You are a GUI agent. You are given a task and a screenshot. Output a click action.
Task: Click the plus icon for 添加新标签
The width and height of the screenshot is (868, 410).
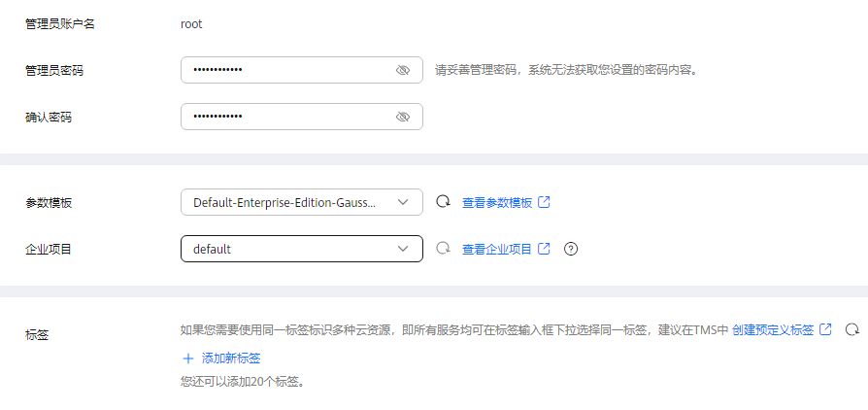click(188, 359)
